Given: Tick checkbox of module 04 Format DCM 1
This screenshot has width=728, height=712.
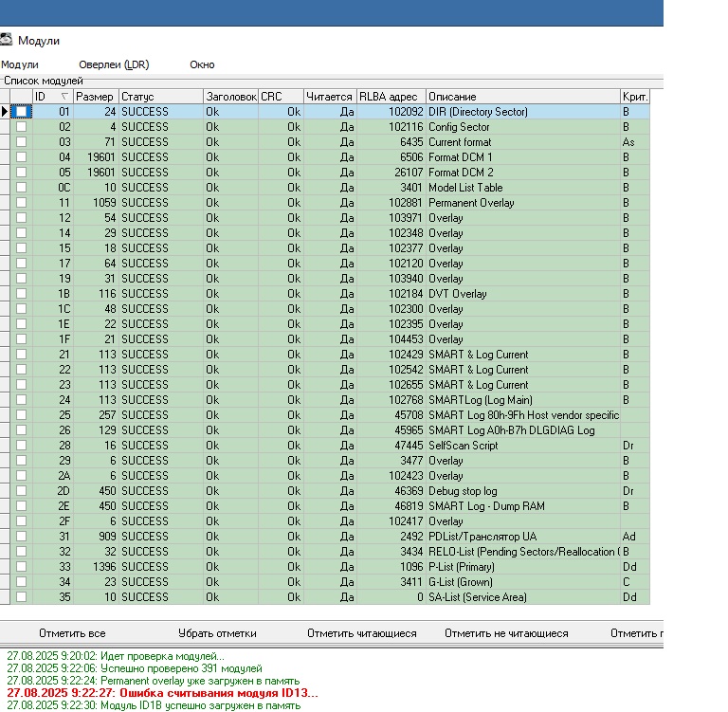Looking at the screenshot, I should [22, 157].
